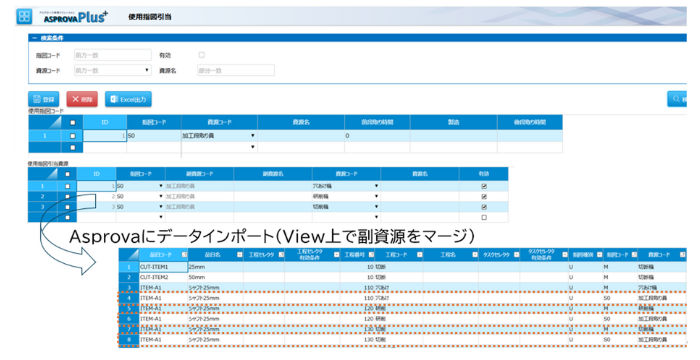This screenshot has width=700, height=360.
Task: Open S0 dropdown in row 2 of 使用指図引当資源
Action: (x=161, y=197)
